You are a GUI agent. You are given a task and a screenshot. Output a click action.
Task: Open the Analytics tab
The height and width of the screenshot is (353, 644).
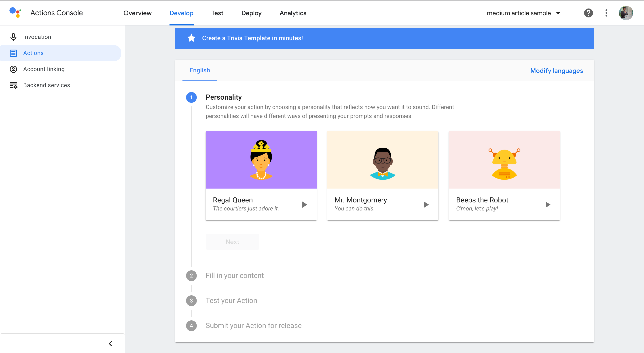293,13
